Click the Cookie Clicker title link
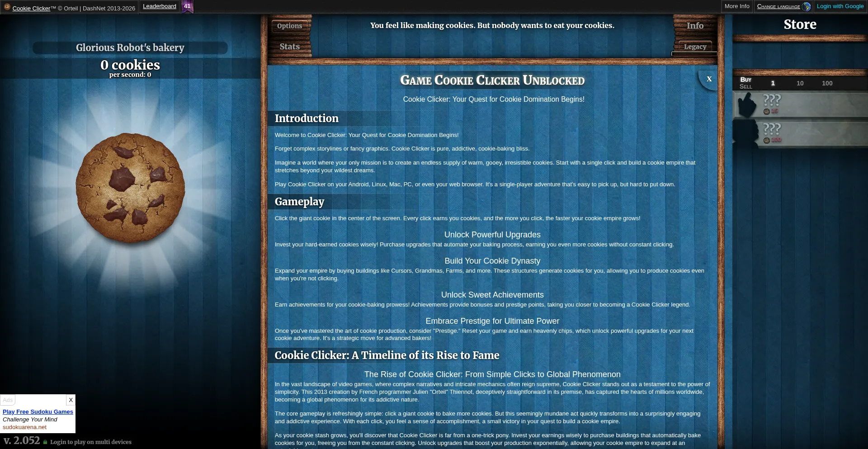The height and width of the screenshot is (449, 868). click(31, 8)
